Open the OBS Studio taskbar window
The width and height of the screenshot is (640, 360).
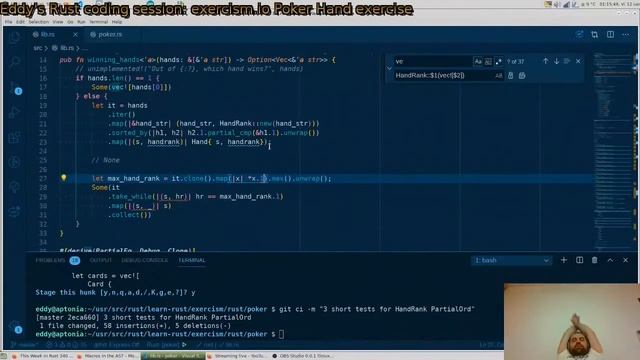303,356
